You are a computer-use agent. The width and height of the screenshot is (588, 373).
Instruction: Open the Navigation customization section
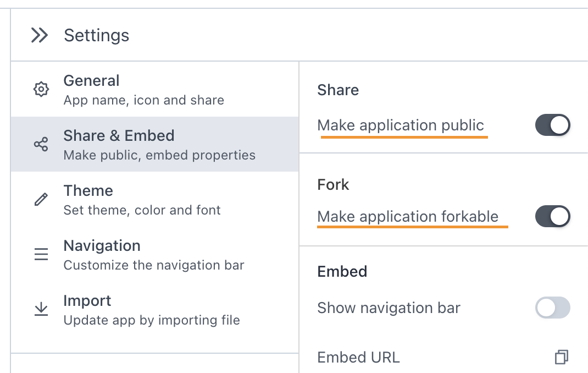[x=102, y=245]
